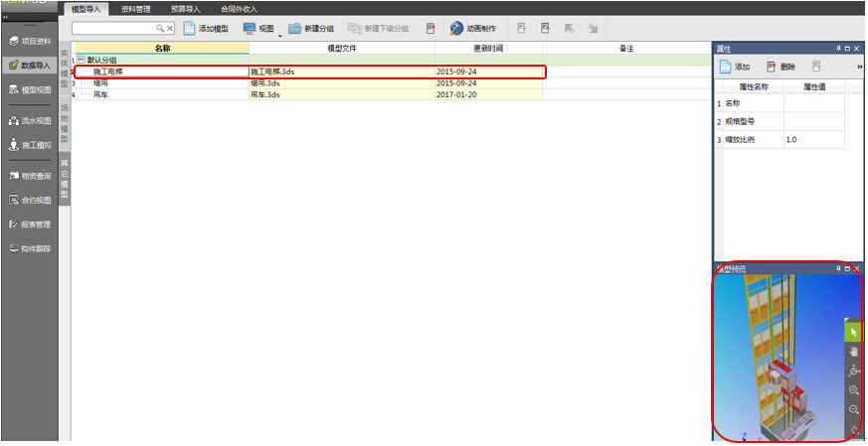Focus the model search input field
Viewport: 868px width, 446px height.
click(x=113, y=28)
